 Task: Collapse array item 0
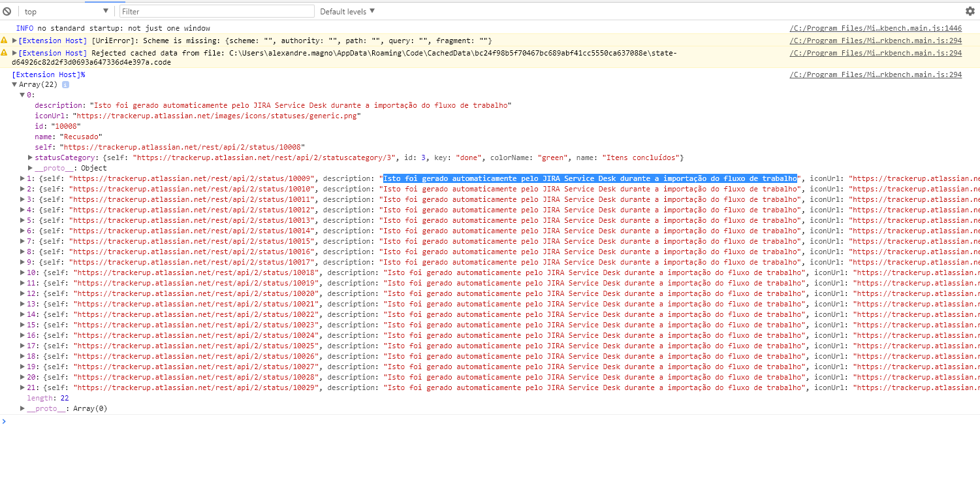point(23,95)
